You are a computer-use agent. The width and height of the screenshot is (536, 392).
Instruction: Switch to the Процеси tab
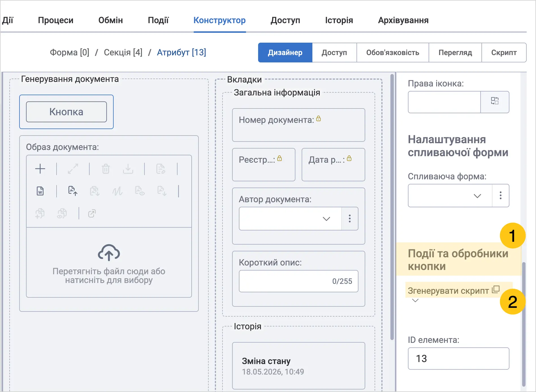[x=56, y=20]
